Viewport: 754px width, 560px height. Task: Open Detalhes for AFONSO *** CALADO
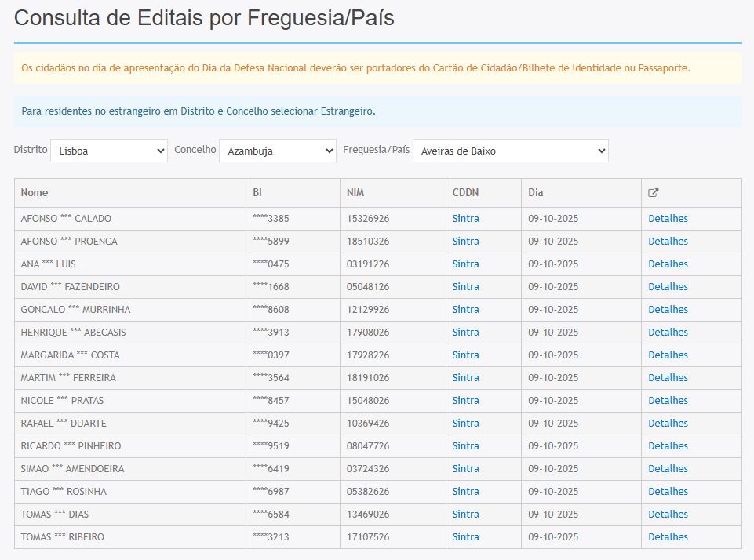668,219
